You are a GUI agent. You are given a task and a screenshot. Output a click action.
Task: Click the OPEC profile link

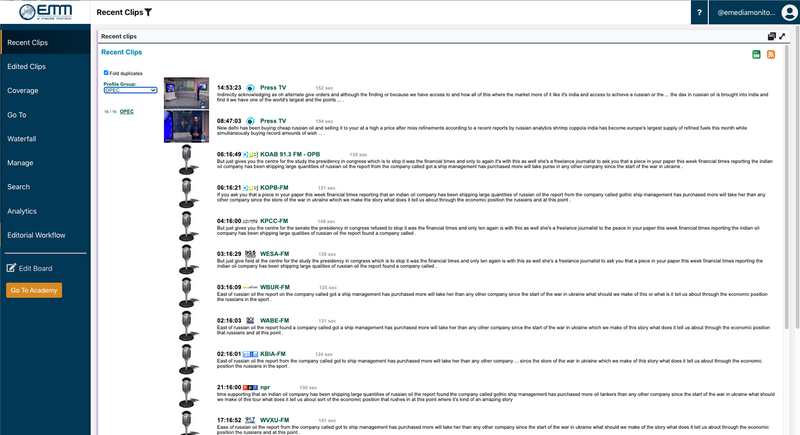tap(126, 112)
